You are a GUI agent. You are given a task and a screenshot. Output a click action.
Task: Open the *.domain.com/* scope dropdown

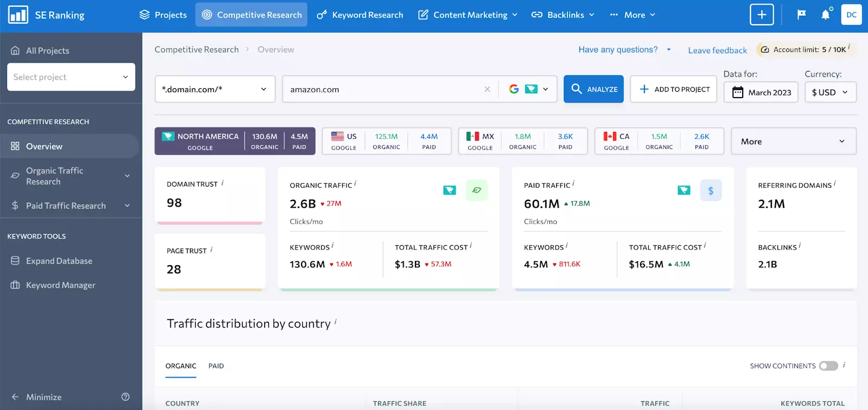coord(215,89)
